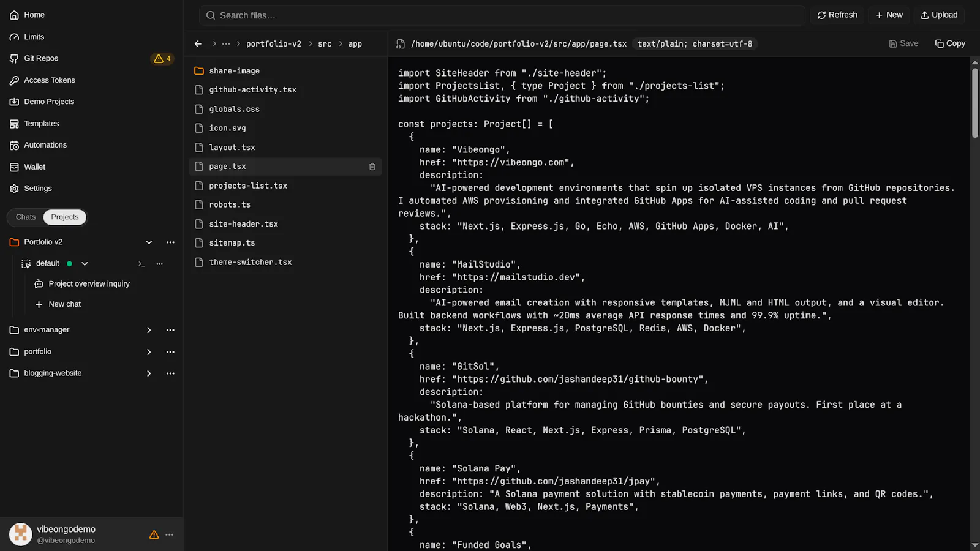Open globals.css file
The image size is (980, 551).
click(x=285, y=110)
